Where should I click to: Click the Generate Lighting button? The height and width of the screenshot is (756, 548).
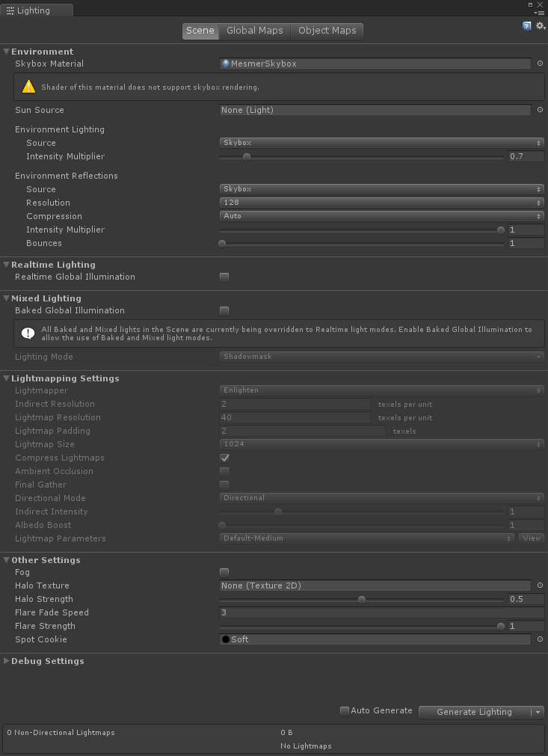(475, 712)
